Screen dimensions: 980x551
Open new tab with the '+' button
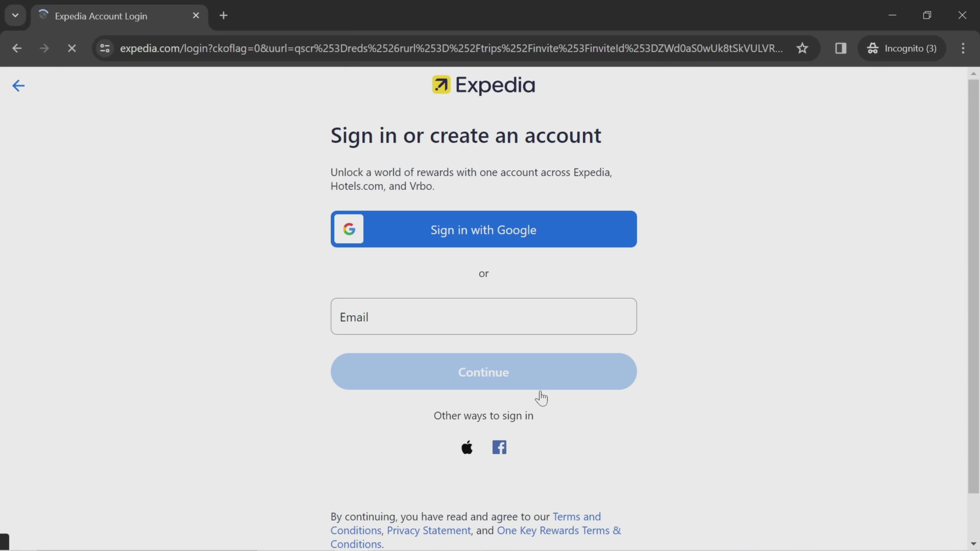pyautogui.click(x=224, y=15)
